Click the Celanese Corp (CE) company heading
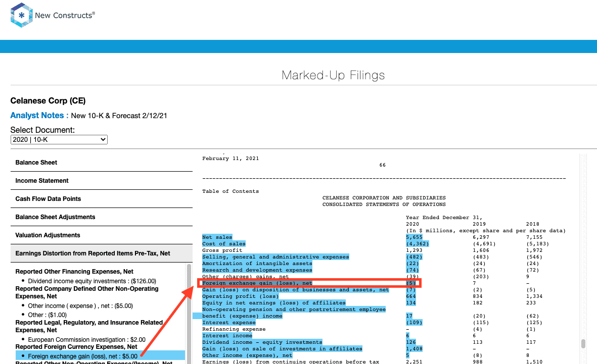 pyautogui.click(x=48, y=101)
